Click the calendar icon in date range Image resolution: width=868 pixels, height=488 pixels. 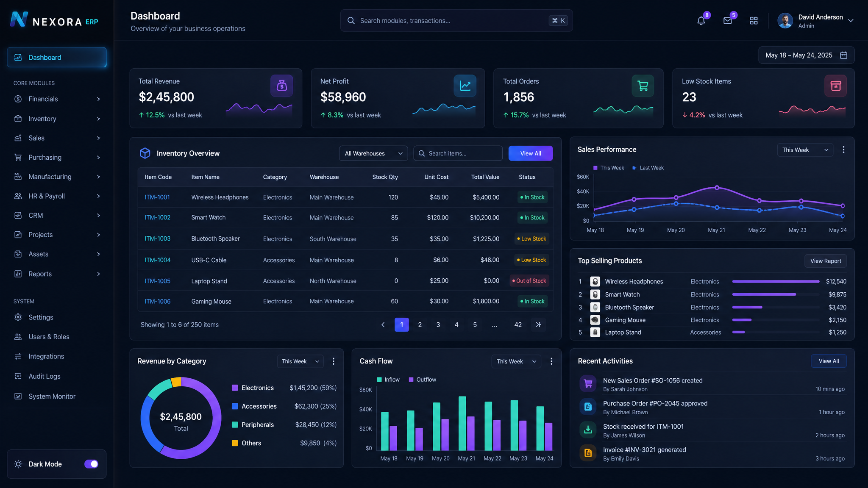843,55
